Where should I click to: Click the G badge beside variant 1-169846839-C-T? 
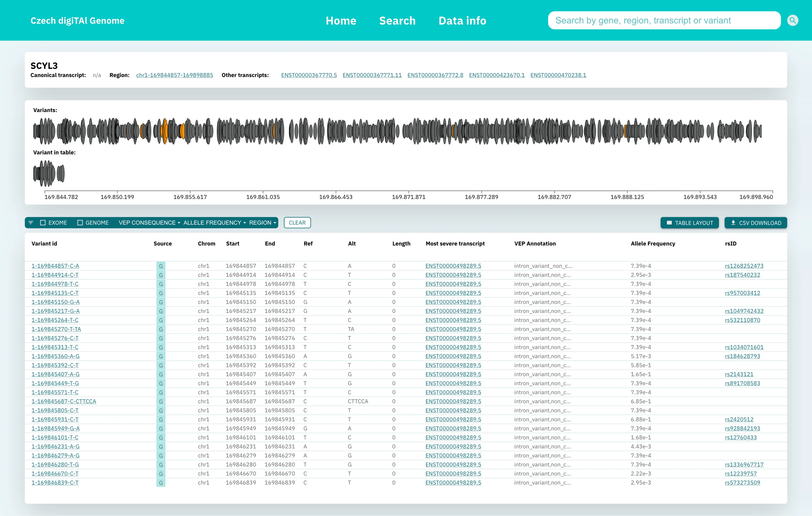click(x=161, y=483)
